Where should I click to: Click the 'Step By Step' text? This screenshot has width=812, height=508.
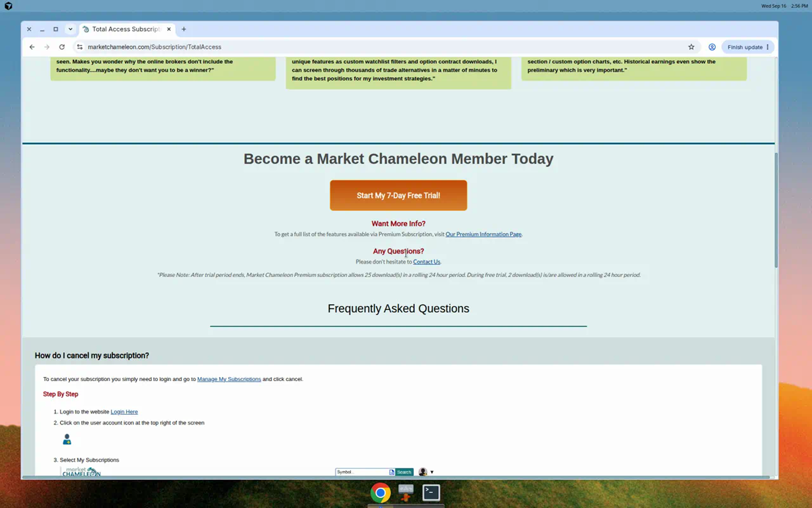[60, 395]
